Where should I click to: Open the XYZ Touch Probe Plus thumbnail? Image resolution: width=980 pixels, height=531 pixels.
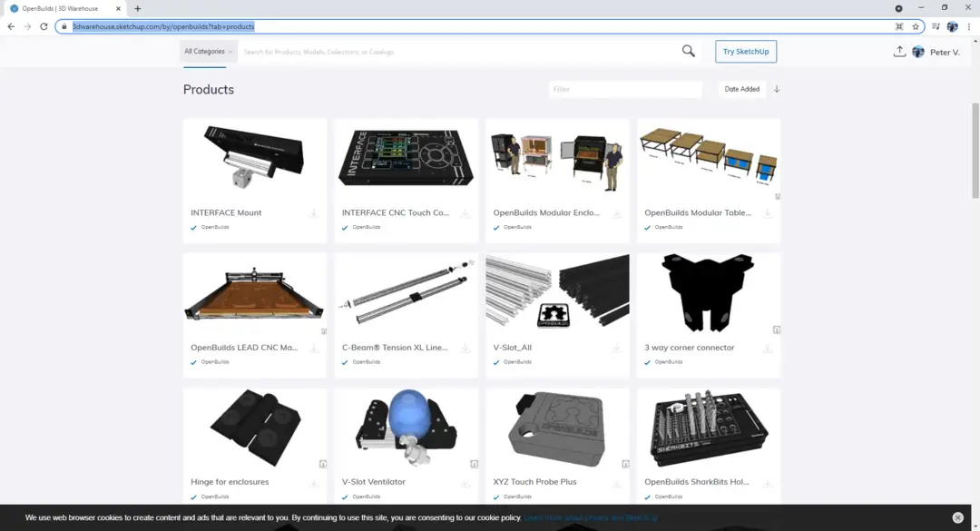(557, 428)
